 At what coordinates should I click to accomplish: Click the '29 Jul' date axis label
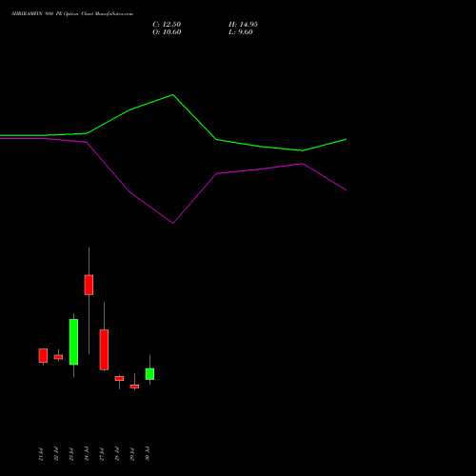pos(132,454)
